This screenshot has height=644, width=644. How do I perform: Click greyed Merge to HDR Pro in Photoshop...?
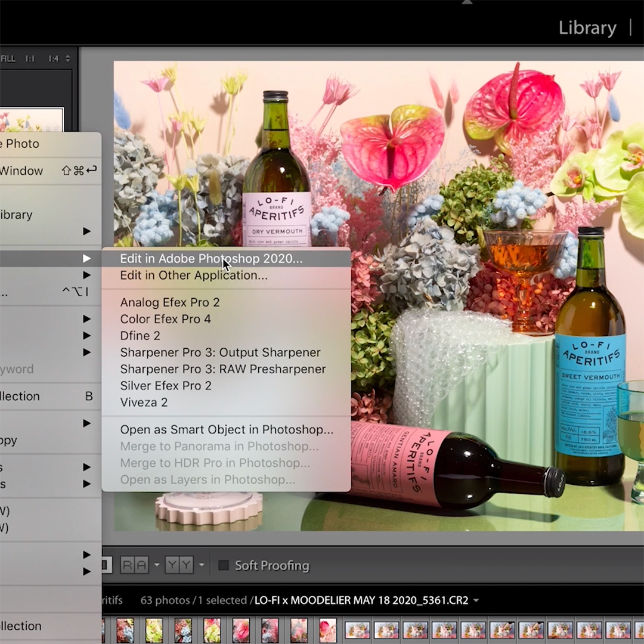[x=227, y=463]
